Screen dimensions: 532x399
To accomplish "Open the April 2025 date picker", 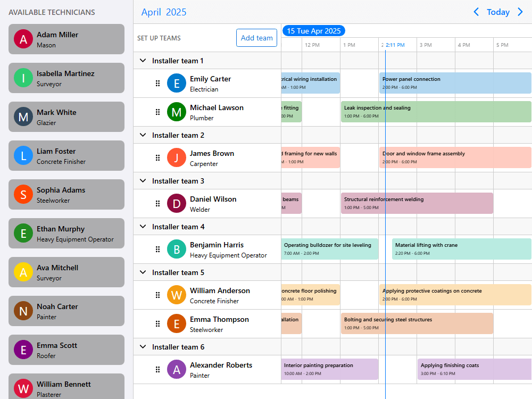I will click(163, 12).
